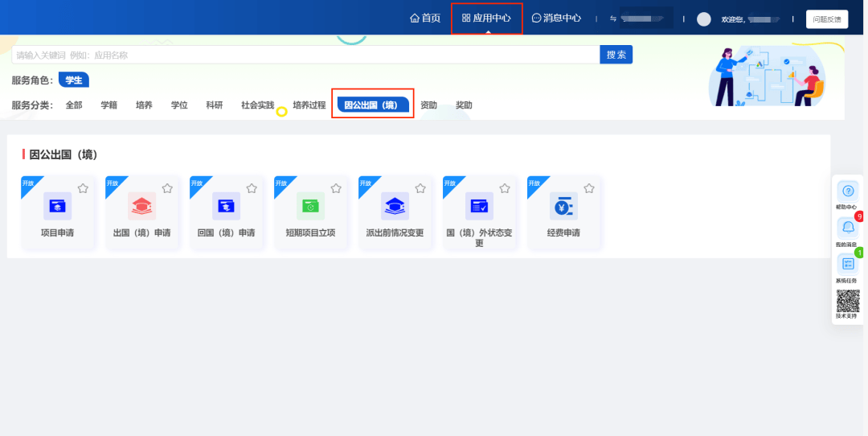Click the 欢迎您 greeting text
This screenshot has width=868, height=436.
[x=733, y=19]
